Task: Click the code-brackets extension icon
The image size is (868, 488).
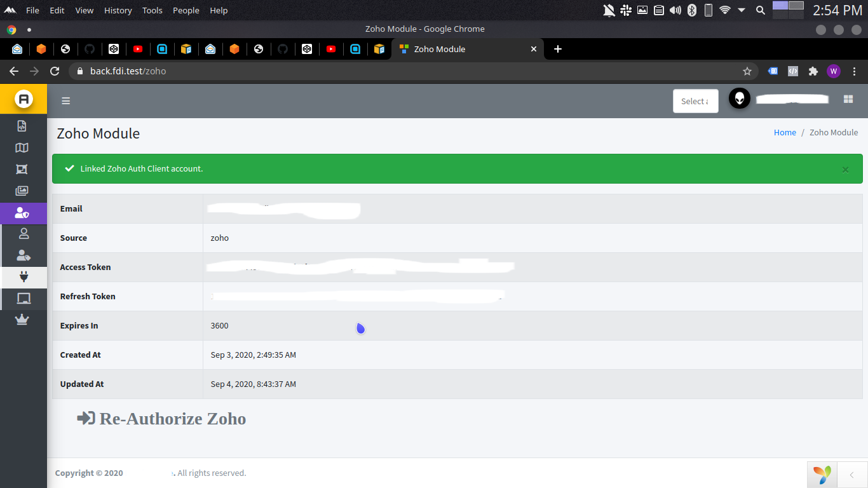Action: (793, 71)
